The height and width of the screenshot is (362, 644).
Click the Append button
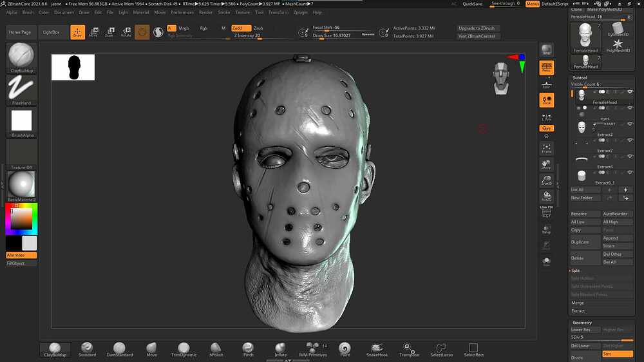point(618,238)
